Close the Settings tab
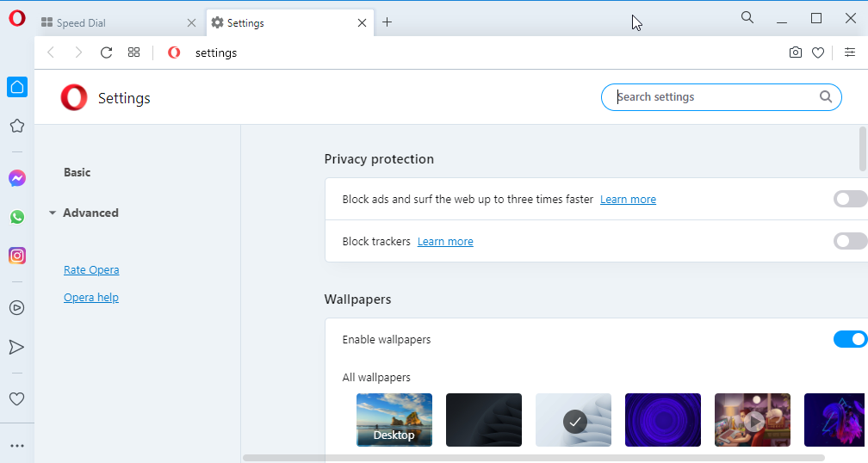Screen dimensions: 868x463 pos(362,22)
